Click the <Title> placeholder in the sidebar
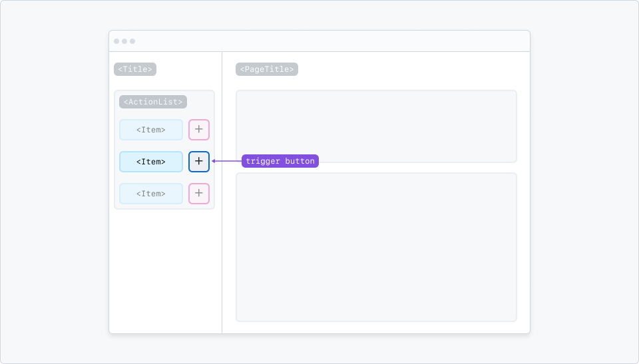 [x=135, y=69]
